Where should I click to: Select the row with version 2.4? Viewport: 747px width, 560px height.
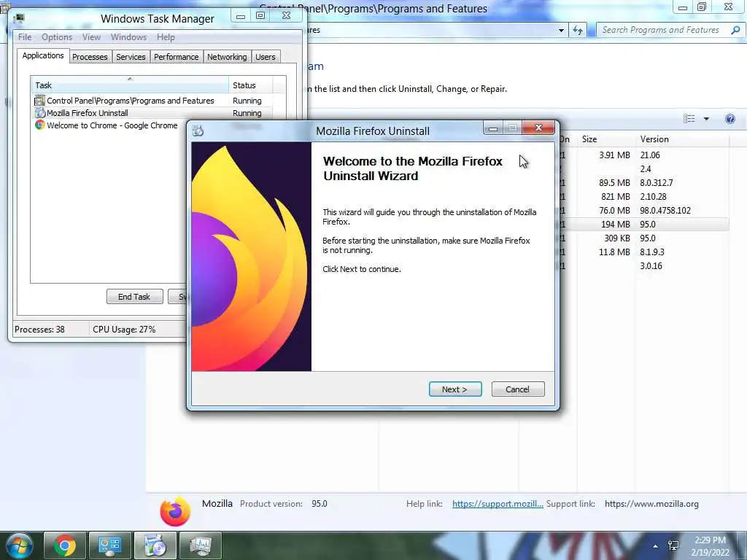(x=644, y=168)
